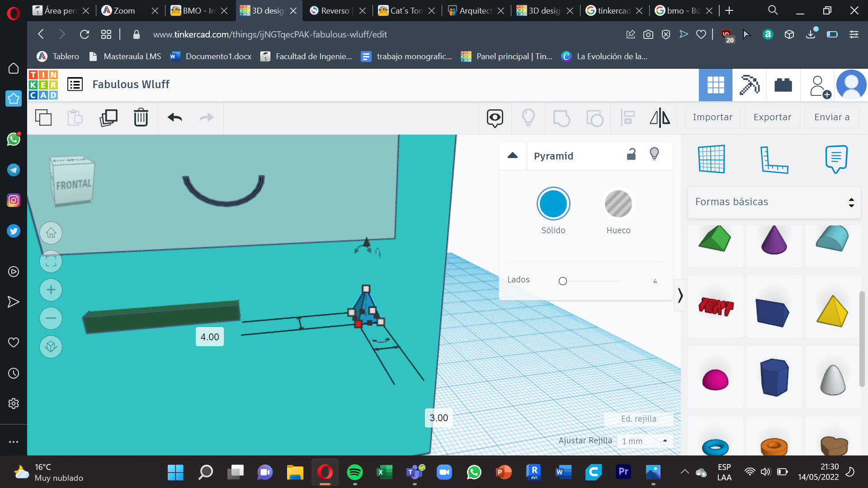This screenshot has height=488, width=868.
Task: Click the Home view button
Action: coord(51,233)
